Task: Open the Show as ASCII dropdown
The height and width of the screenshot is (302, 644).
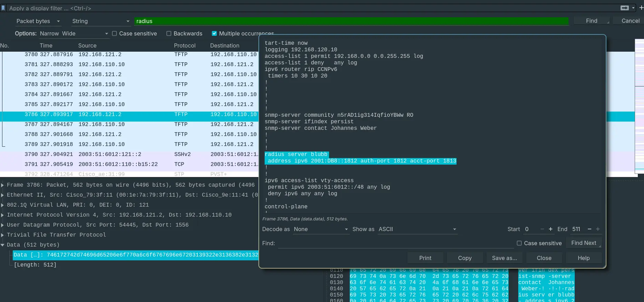Action: click(x=417, y=229)
